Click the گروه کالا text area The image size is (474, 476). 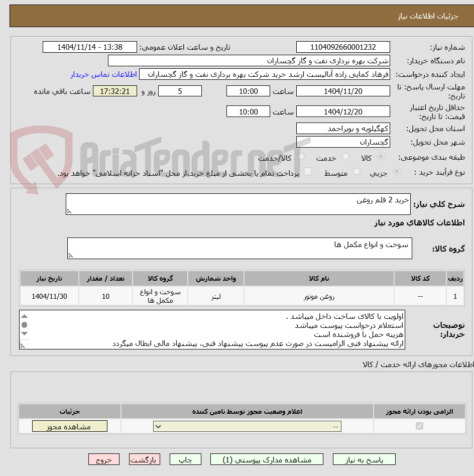coord(240,249)
